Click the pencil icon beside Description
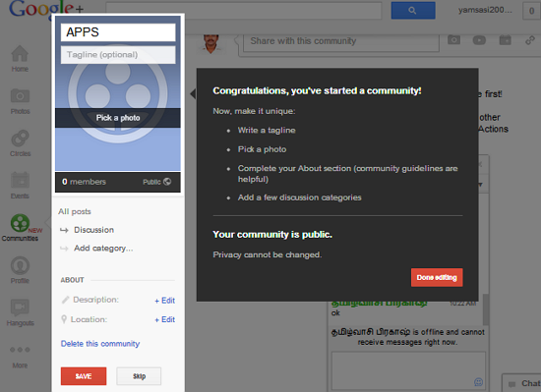 (x=65, y=300)
